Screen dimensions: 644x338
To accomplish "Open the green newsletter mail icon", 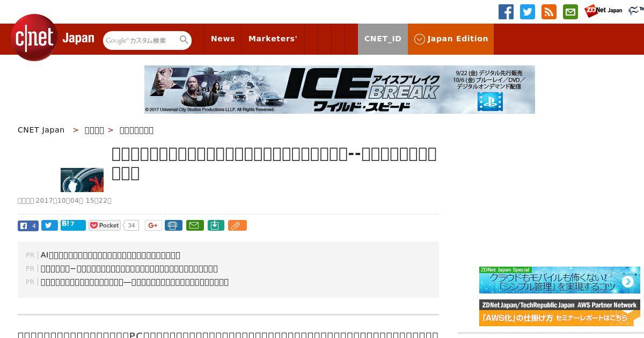I will click(x=570, y=12).
